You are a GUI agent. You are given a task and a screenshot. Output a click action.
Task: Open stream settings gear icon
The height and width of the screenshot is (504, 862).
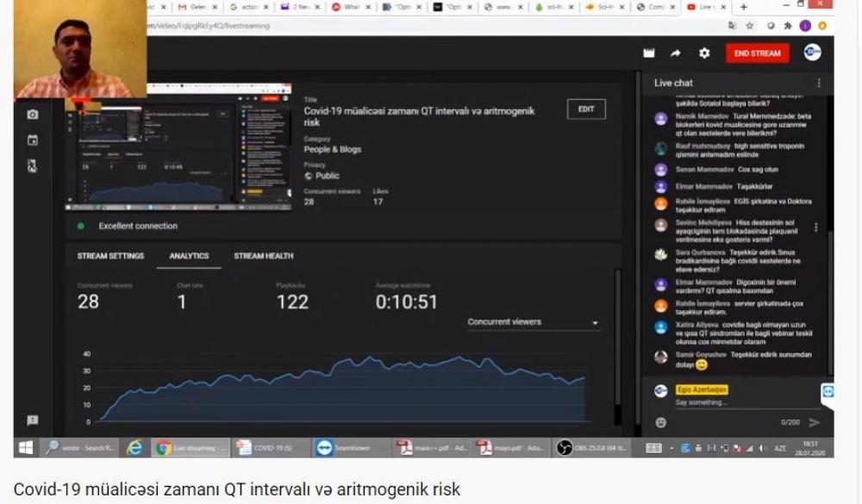[704, 53]
